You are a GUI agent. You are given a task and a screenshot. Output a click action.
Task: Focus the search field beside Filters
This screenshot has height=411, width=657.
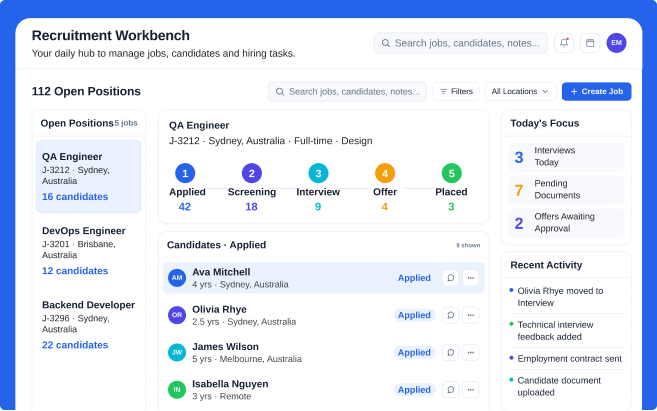click(347, 92)
